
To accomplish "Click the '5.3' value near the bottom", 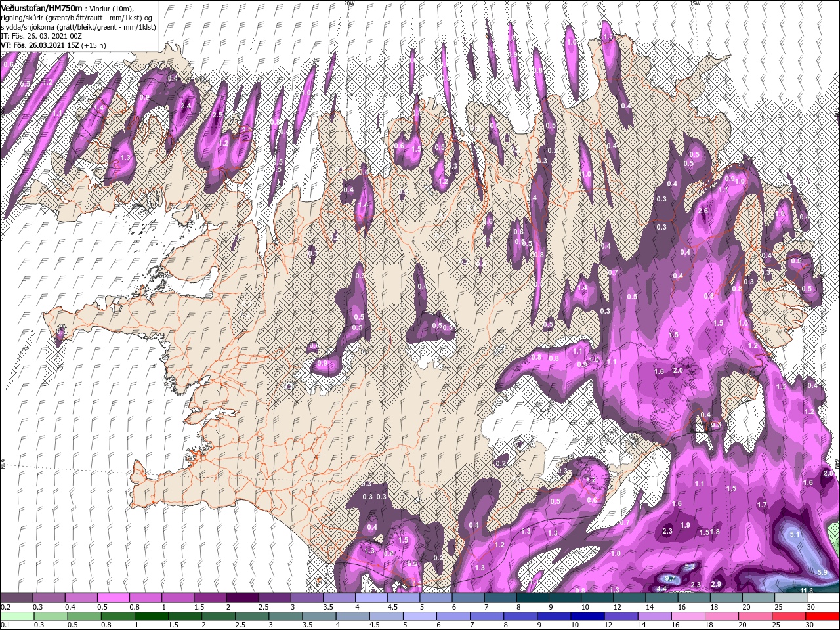I will (x=690, y=566).
